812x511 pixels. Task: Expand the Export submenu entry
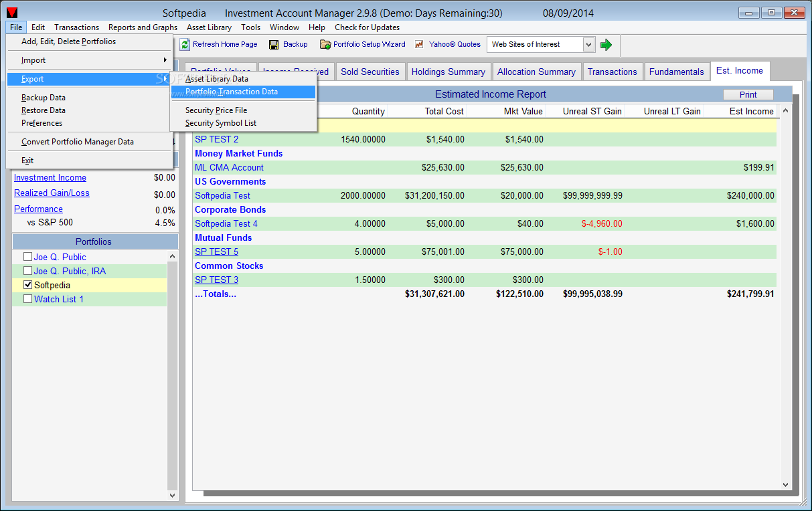pos(89,79)
